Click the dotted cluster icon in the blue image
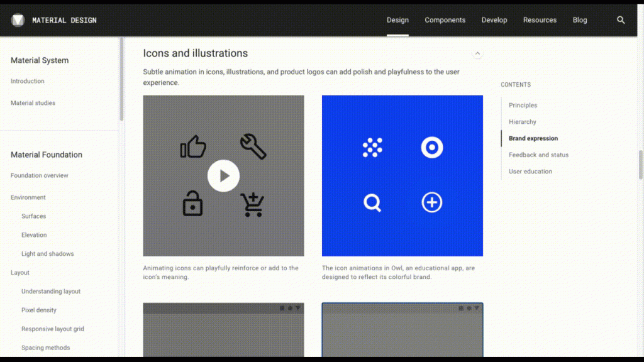The height and width of the screenshot is (362, 644). tap(373, 147)
